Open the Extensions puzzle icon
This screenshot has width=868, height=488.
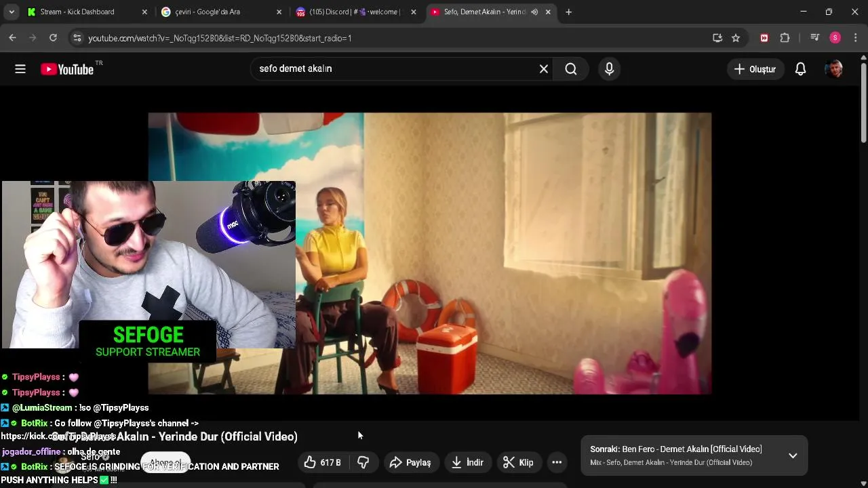[785, 38]
